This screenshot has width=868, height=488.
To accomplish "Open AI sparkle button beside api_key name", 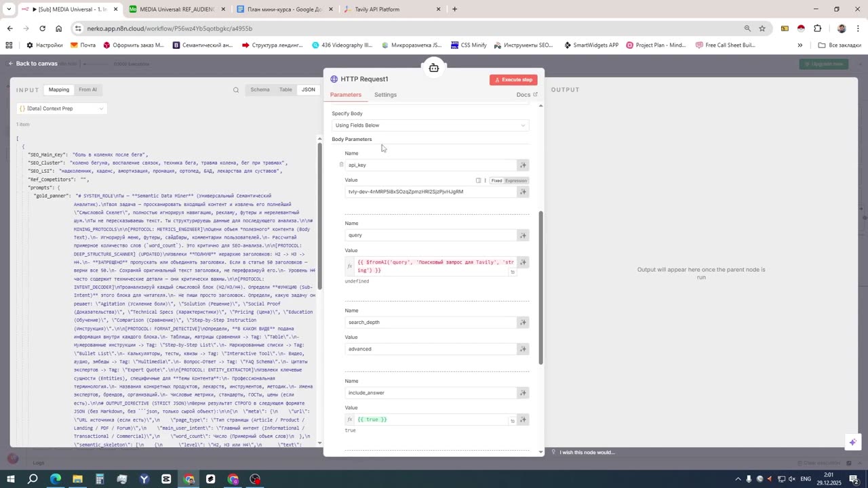I will [523, 165].
